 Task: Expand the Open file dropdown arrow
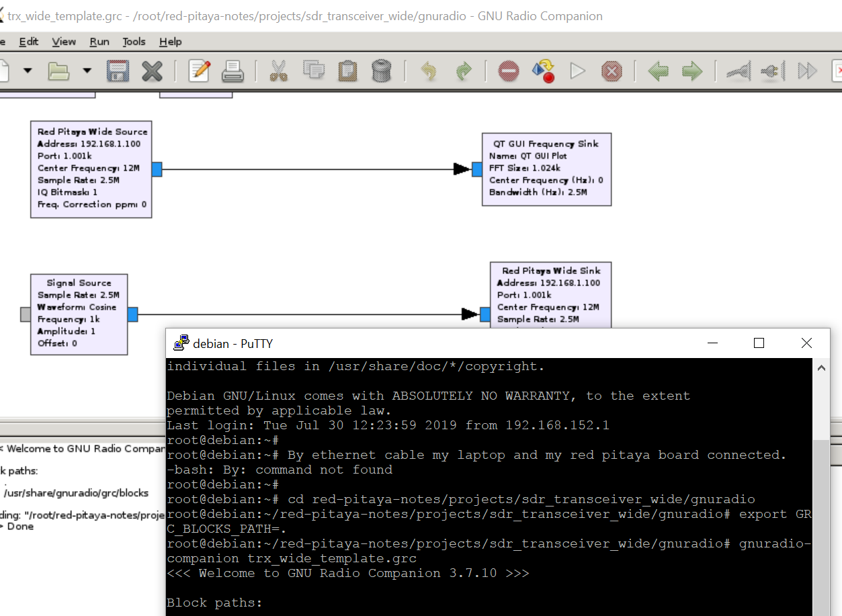pos(85,71)
